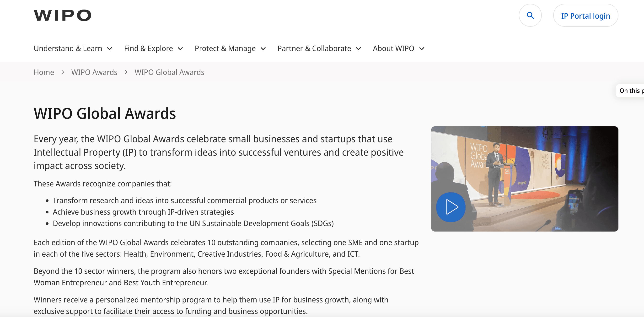Open the WIPO Awards breadcrumb link
The height and width of the screenshot is (317, 644).
94,72
